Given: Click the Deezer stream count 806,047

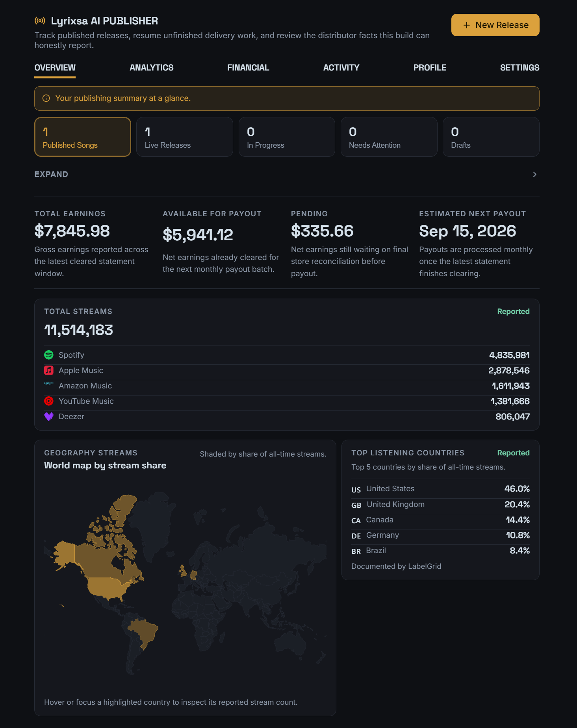Looking at the screenshot, I should [x=512, y=417].
